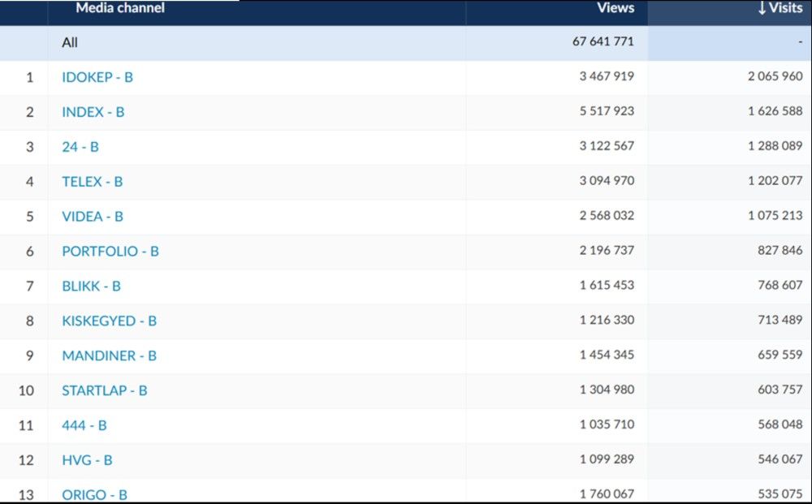The image size is (812, 504).
Task: Sort table by Media channel column header
Action: pos(120,8)
